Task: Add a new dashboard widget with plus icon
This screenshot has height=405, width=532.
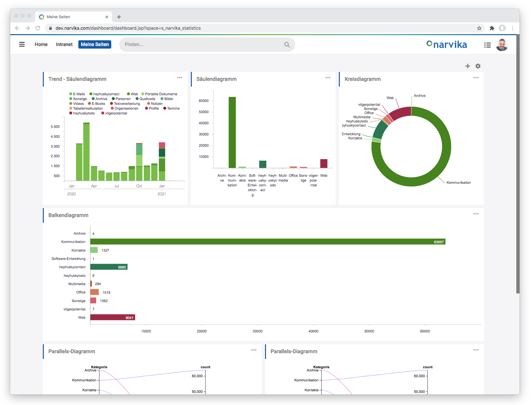Action: coord(467,66)
